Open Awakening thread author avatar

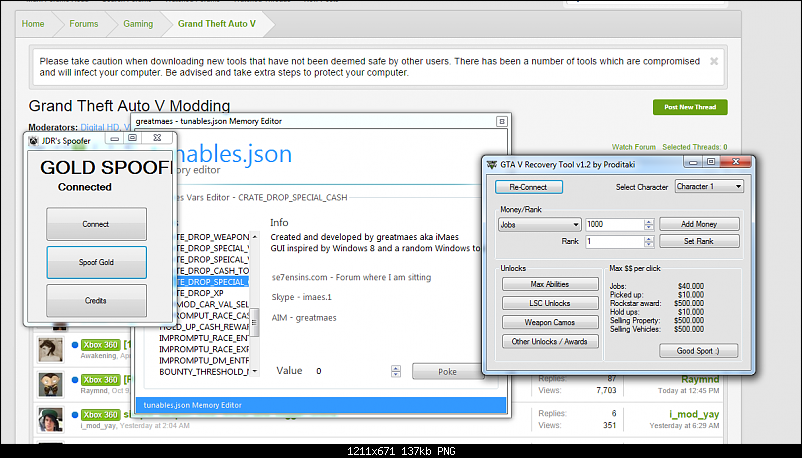point(51,350)
